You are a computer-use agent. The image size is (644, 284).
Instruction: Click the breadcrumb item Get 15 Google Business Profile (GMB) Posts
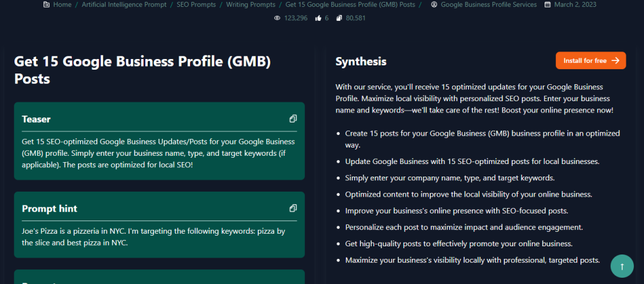[350, 4]
